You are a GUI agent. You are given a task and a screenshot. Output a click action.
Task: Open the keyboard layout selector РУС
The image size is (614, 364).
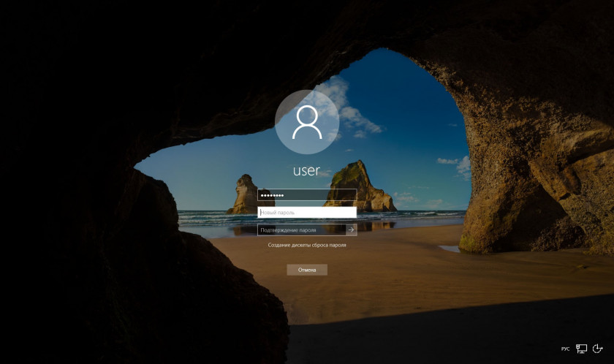click(x=565, y=350)
